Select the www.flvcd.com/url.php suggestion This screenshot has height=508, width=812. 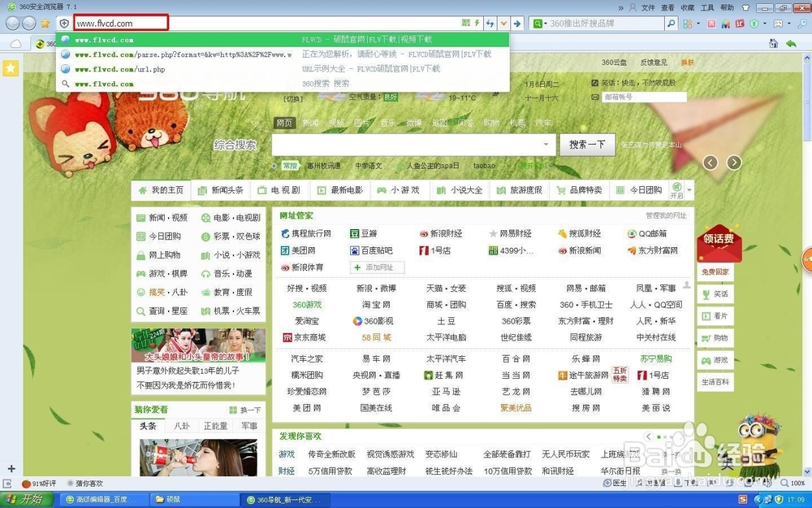click(283, 69)
